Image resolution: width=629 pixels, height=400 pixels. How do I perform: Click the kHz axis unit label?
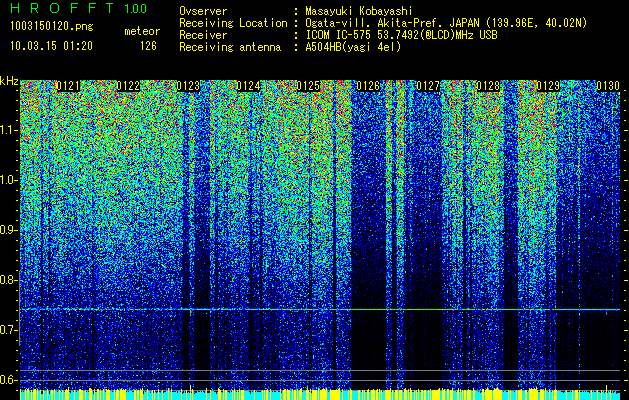point(9,81)
